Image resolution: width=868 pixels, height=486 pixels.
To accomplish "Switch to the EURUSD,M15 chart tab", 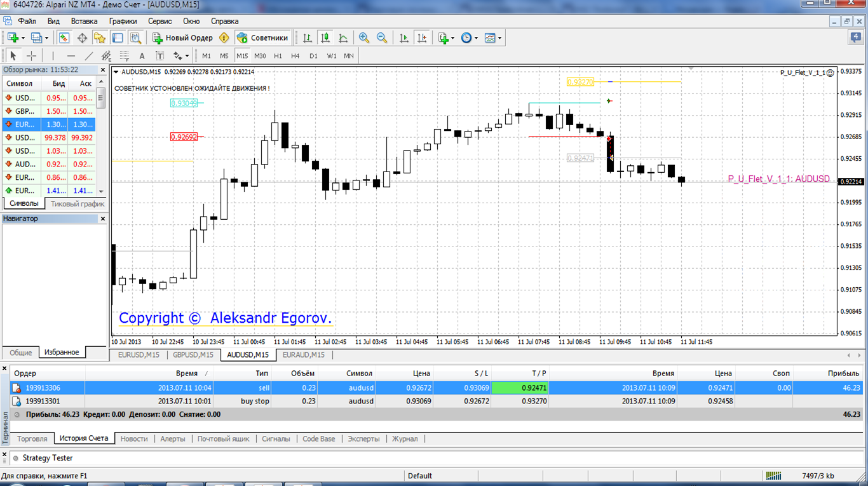I will coord(139,354).
